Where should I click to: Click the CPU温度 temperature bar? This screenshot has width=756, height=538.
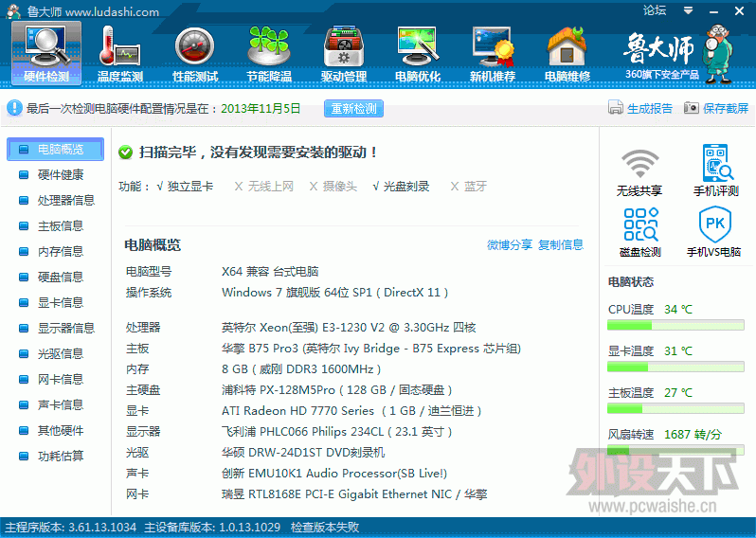(675, 326)
